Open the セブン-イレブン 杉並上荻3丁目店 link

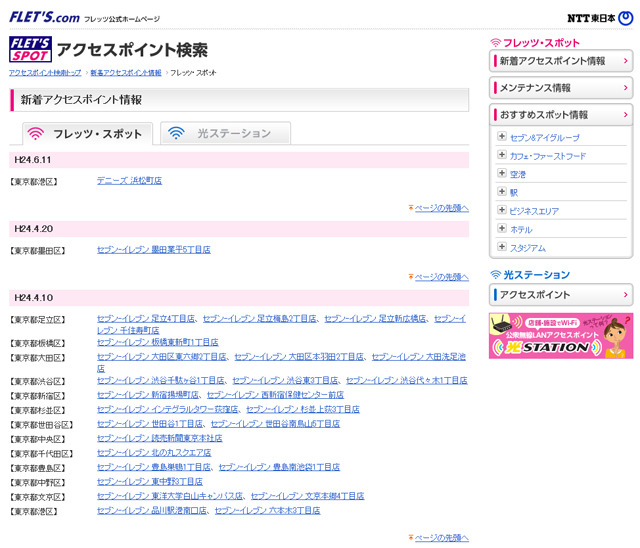tap(303, 409)
